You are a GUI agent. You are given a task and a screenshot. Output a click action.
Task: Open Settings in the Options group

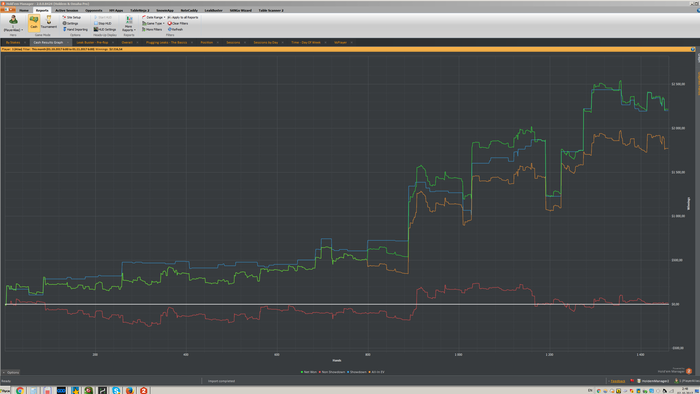71,23
